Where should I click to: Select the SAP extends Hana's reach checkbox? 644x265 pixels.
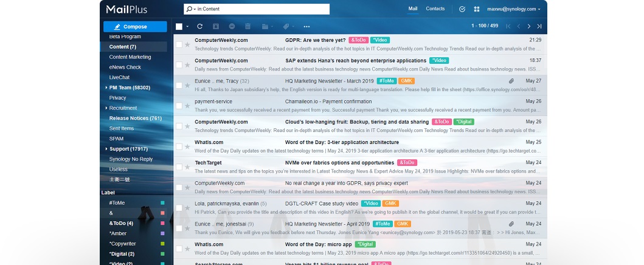179,65
